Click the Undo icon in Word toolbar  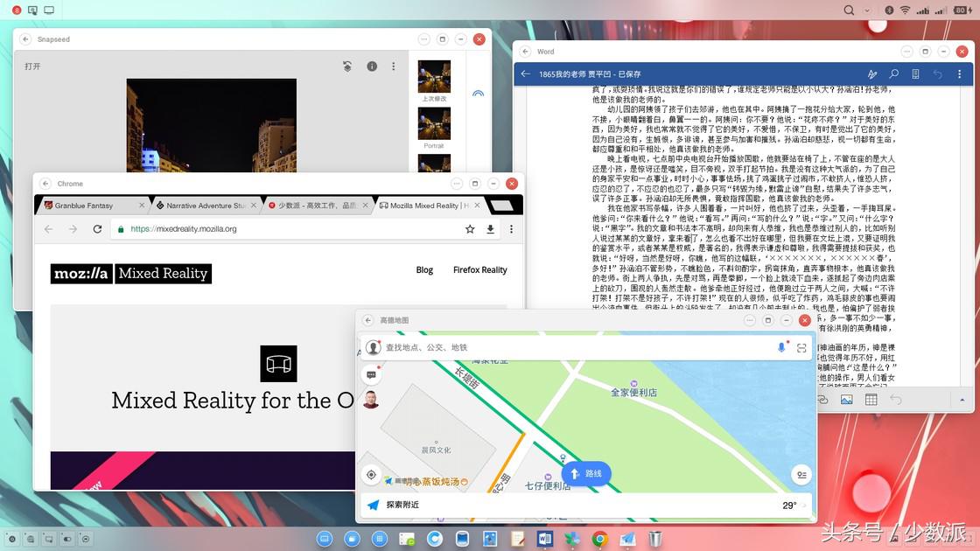[895, 400]
